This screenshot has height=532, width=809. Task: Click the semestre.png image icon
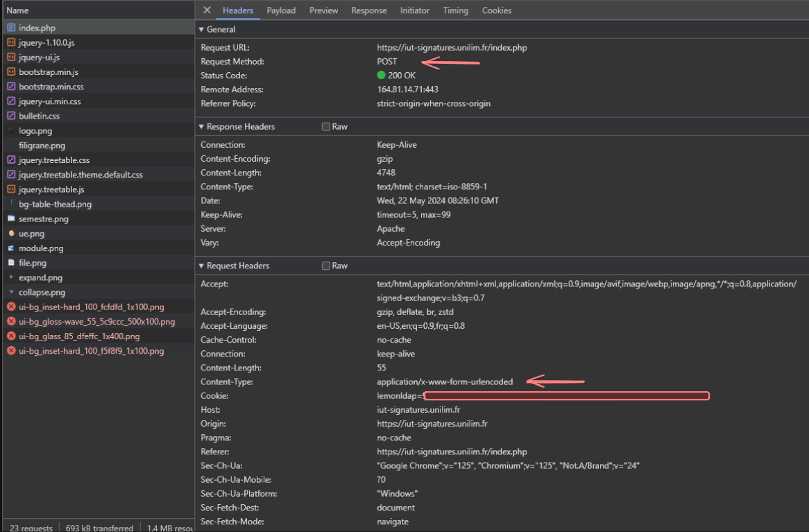(x=11, y=219)
